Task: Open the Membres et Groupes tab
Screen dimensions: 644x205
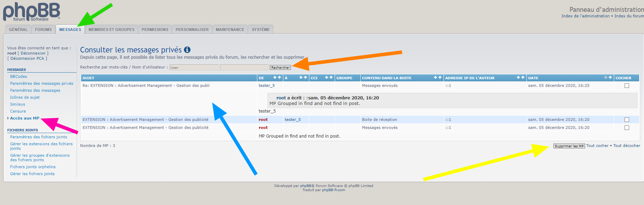Action: click(x=111, y=30)
